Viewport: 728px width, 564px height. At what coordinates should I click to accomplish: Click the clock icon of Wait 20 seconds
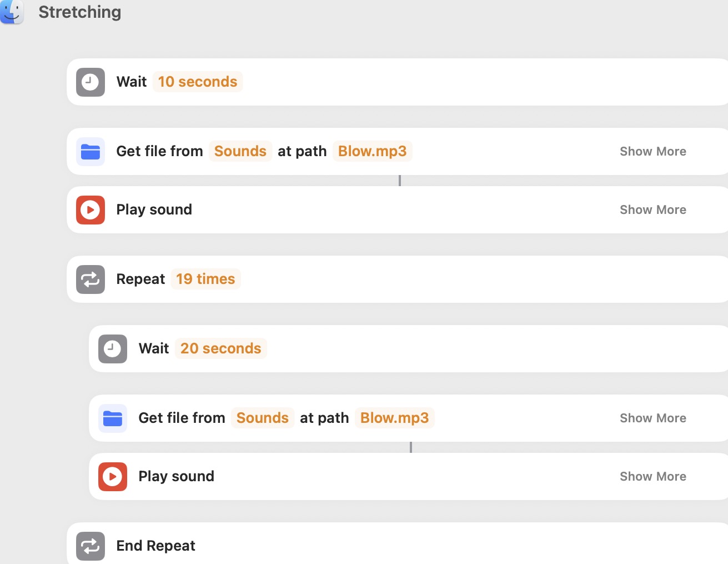point(113,349)
